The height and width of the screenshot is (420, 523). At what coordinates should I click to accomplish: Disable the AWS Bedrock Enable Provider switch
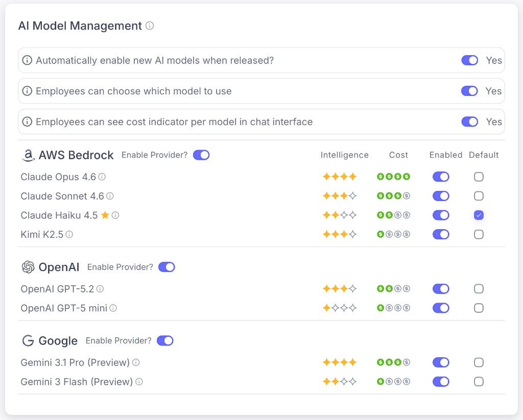(201, 155)
